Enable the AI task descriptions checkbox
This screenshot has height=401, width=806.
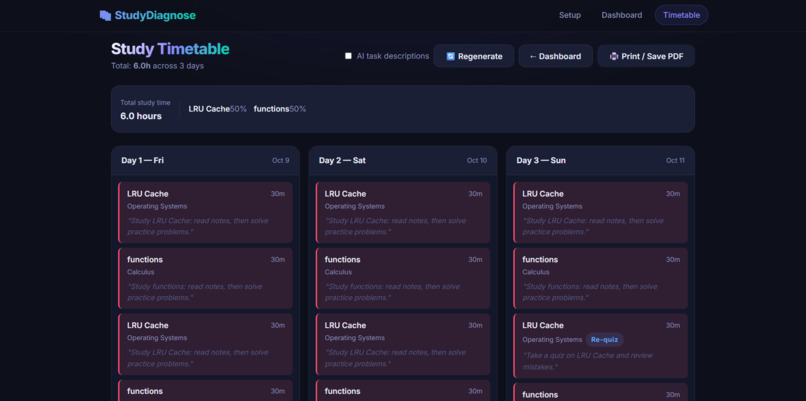pyautogui.click(x=349, y=56)
